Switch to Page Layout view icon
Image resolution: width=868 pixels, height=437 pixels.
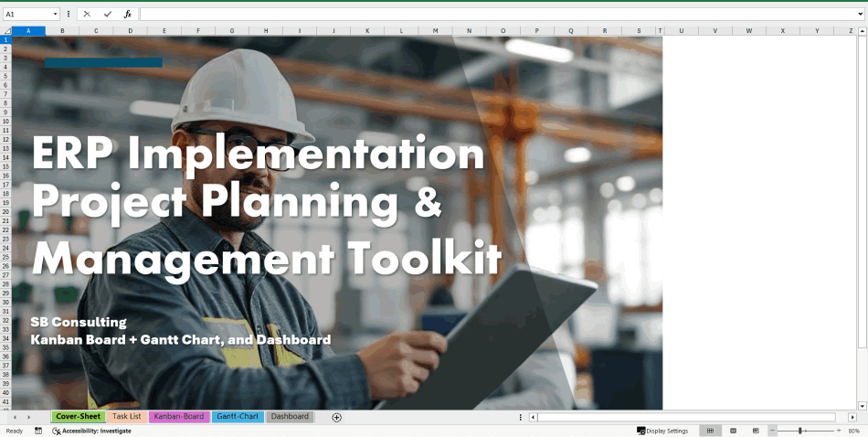pos(733,431)
